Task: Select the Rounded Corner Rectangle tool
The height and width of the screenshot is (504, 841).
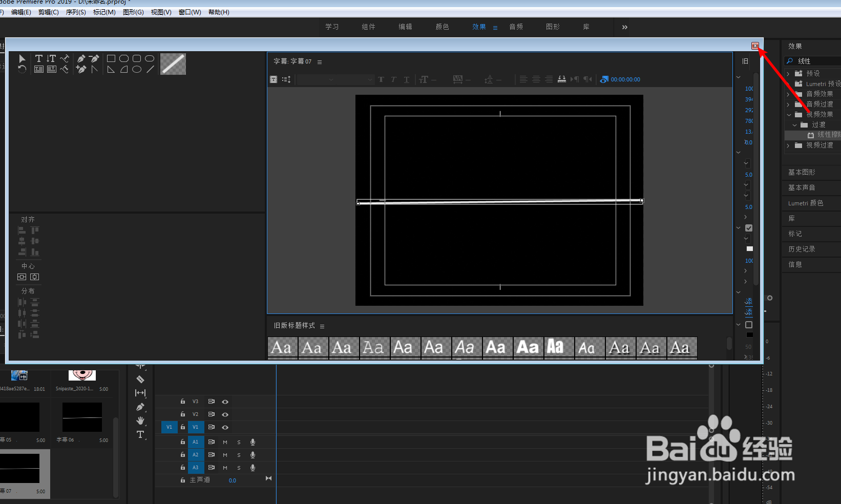Action: pyautogui.click(x=137, y=59)
